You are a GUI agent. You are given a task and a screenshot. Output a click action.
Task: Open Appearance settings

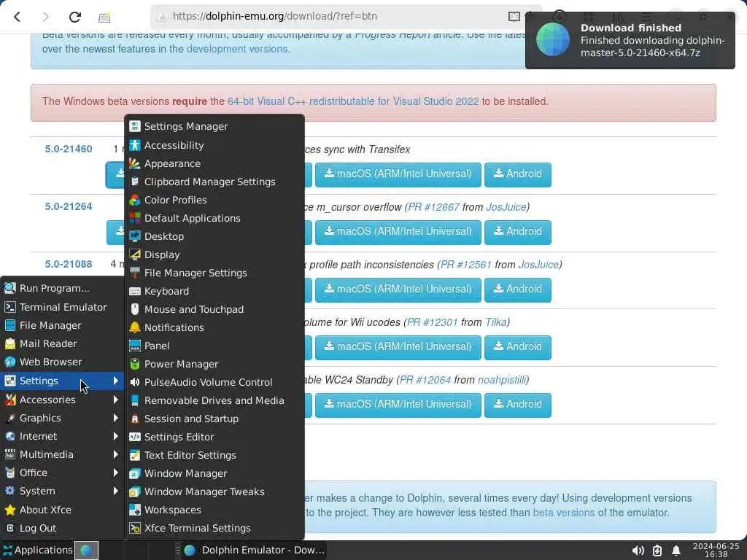tap(214, 163)
